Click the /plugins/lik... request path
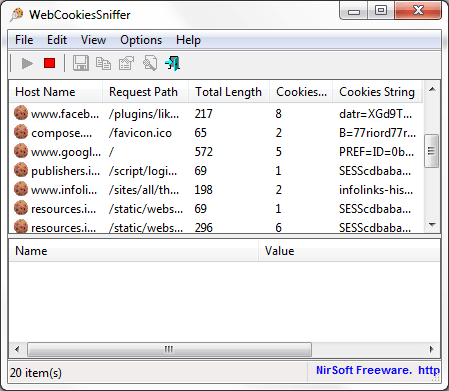 144,114
